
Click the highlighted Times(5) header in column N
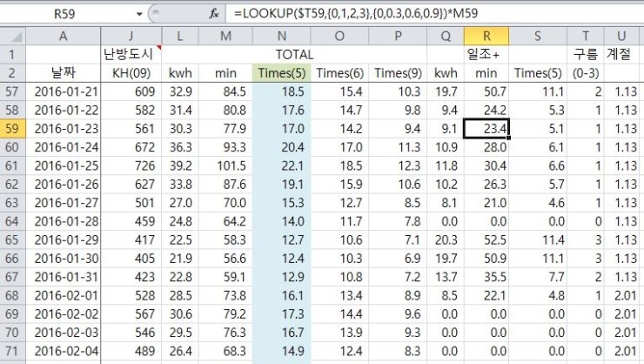tap(281, 73)
